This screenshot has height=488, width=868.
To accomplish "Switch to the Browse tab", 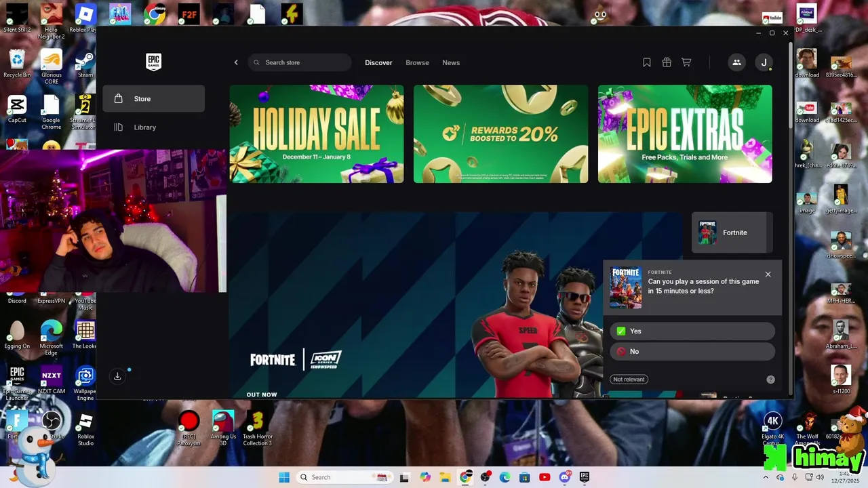I will 417,62.
